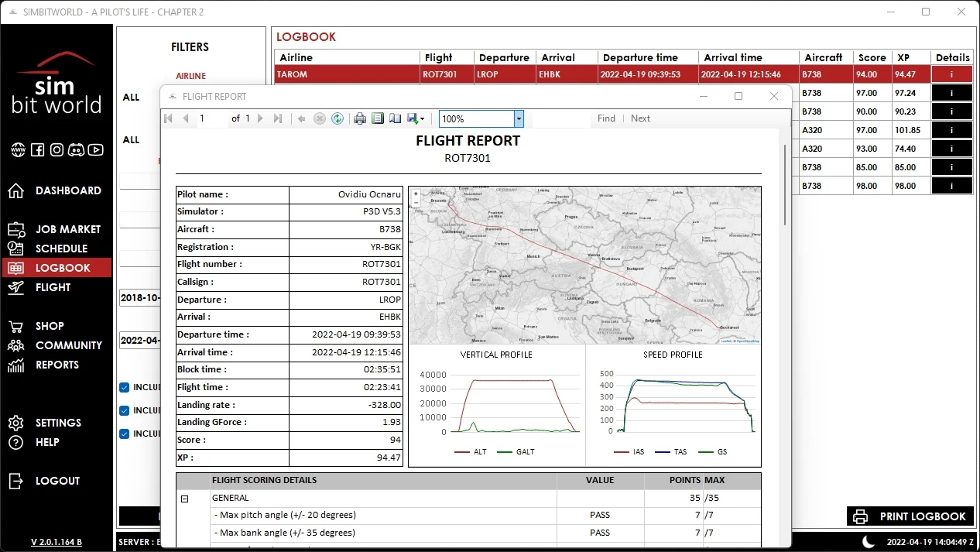Open the 100% zoom dropdown
Image resolution: width=980 pixels, height=552 pixels.
[x=519, y=118]
